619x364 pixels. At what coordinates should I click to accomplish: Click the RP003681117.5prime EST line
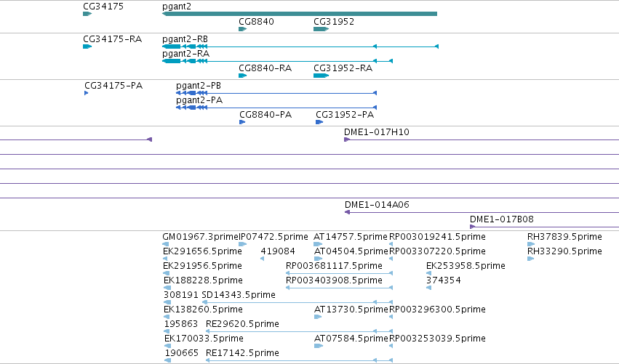coord(339,273)
